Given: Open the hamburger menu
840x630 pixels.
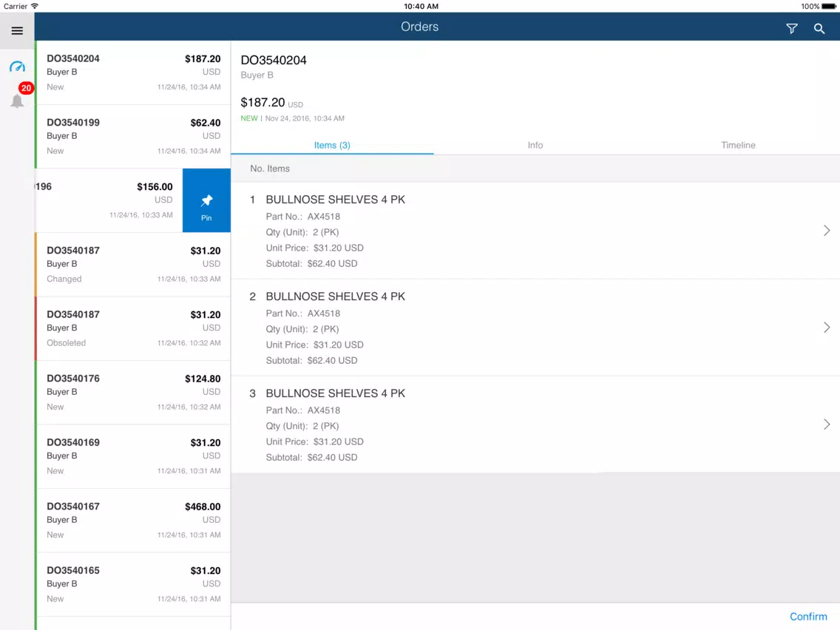Looking at the screenshot, I should [17, 30].
